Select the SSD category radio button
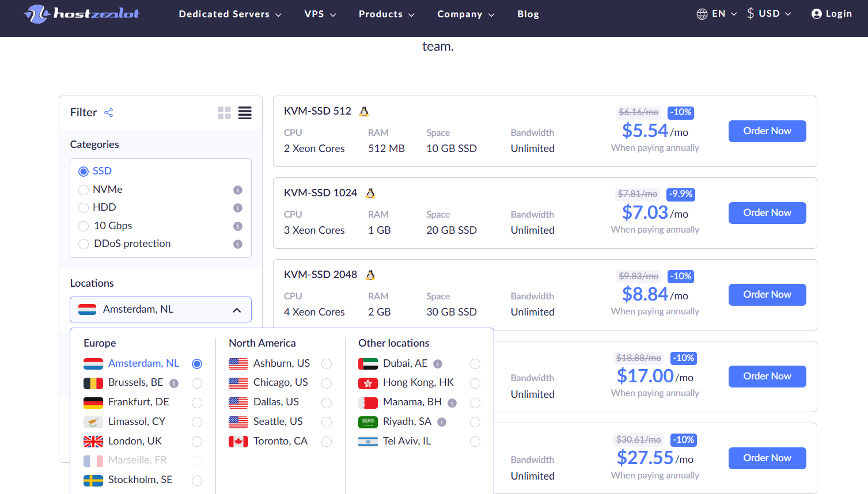Image resolution: width=868 pixels, height=494 pixels. [x=84, y=172]
